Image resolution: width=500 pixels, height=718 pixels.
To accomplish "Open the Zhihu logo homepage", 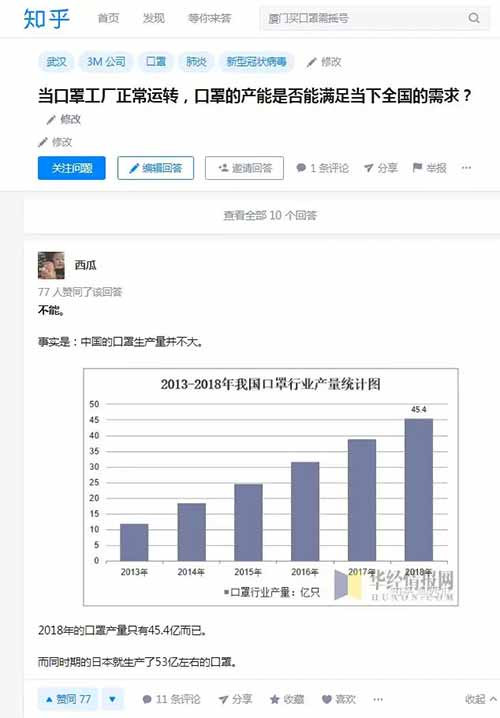I will [46, 19].
